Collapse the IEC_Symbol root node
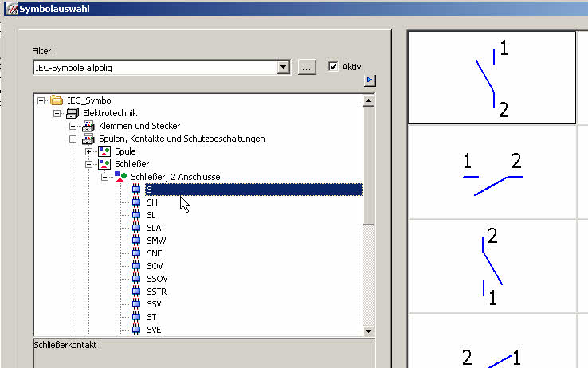 pos(41,100)
